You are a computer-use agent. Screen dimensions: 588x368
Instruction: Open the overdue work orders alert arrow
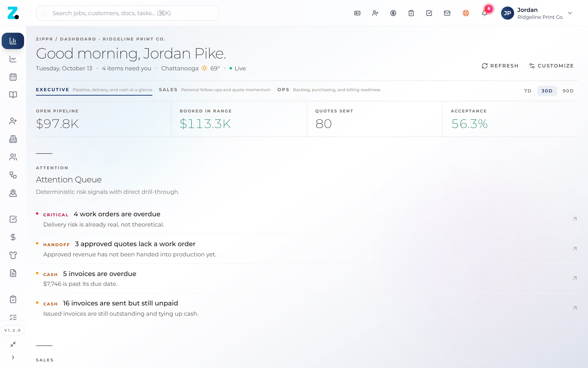pos(575,219)
